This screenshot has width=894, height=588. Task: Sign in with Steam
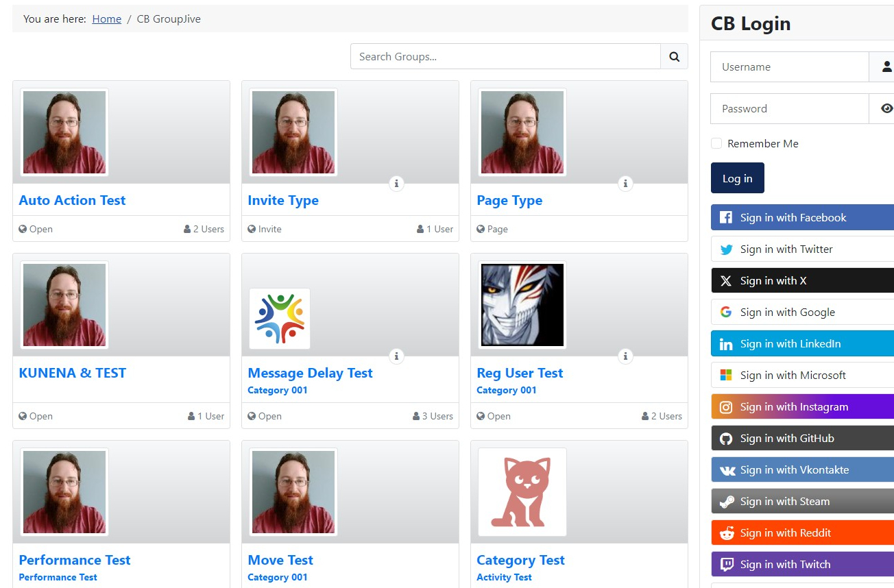point(802,501)
